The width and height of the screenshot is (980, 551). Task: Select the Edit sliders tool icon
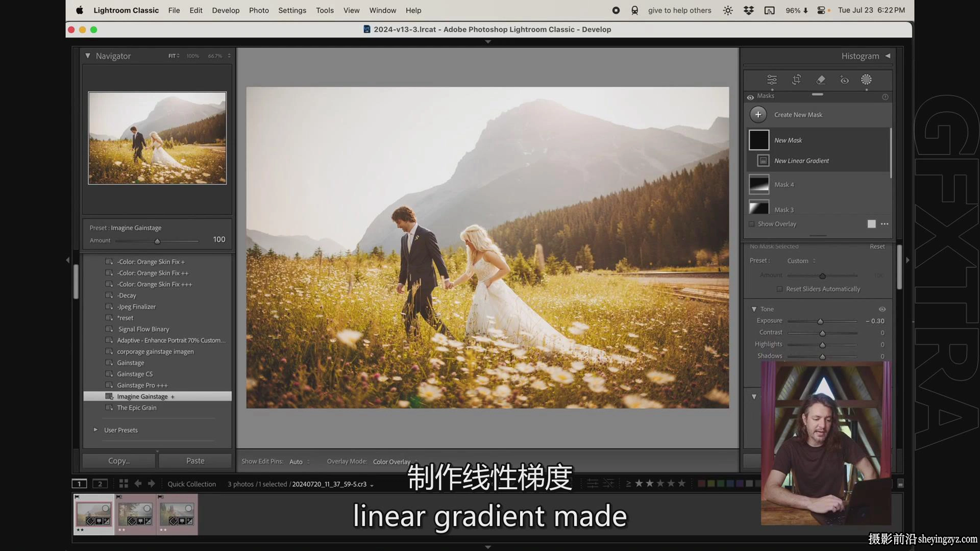(x=772, y=80)
